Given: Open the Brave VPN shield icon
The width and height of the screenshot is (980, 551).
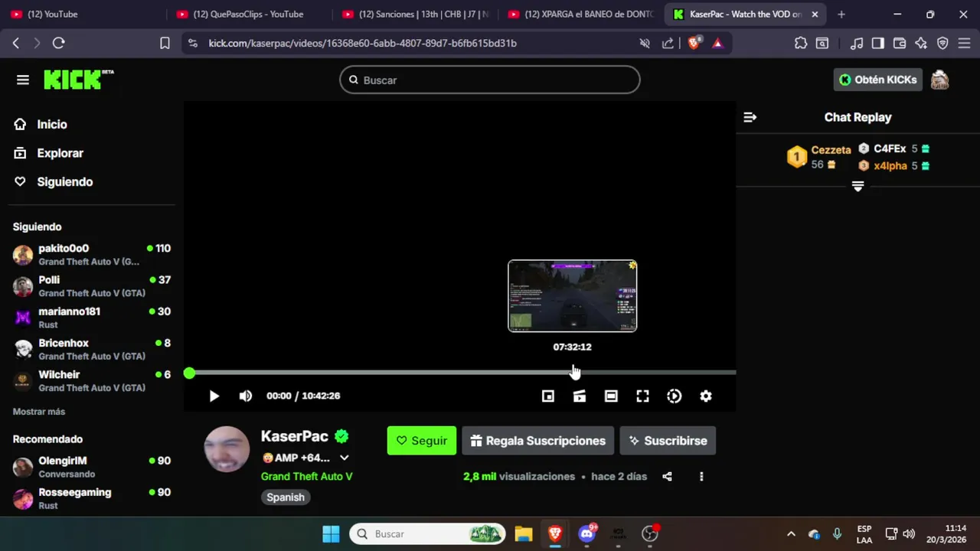Looking at the screenshot, I should [x=942, y=43].
